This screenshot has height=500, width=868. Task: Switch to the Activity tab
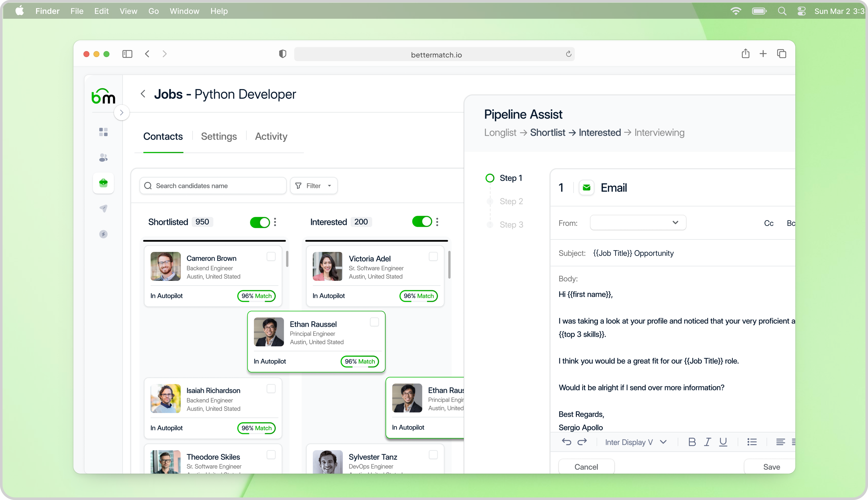271,136
